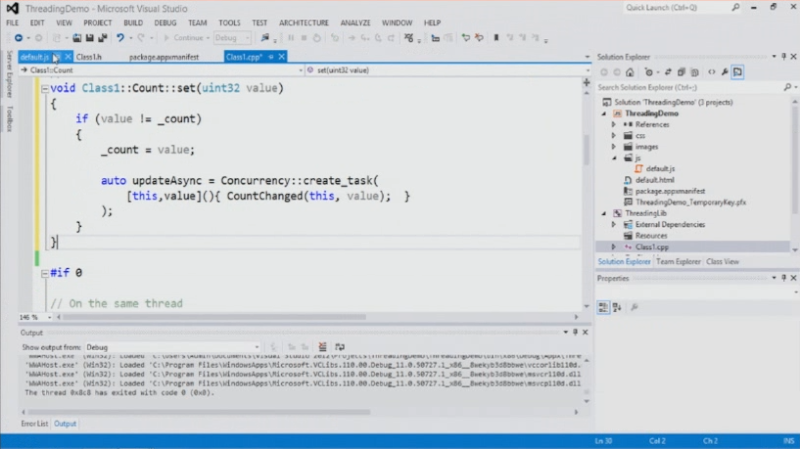Click the Undo toolbar icon

120,38
